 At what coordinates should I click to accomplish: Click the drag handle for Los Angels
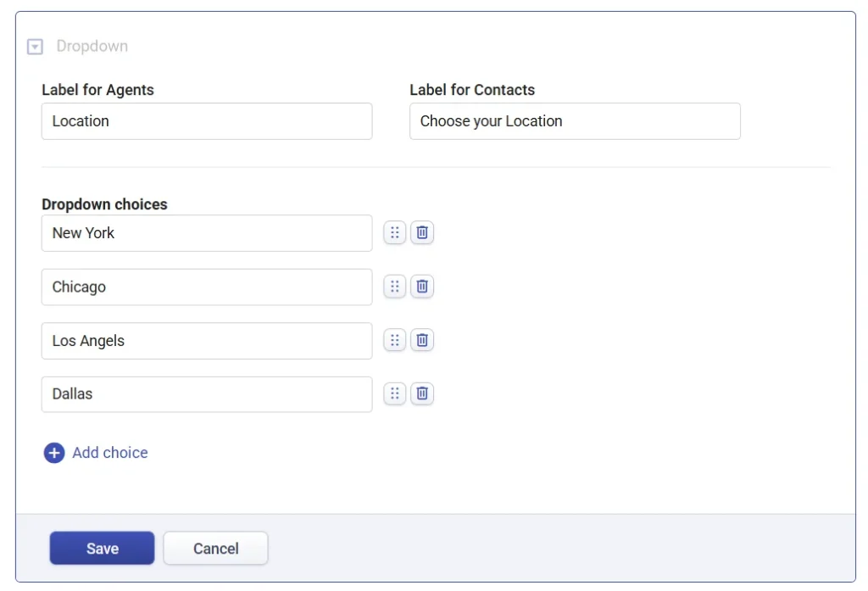395,340
